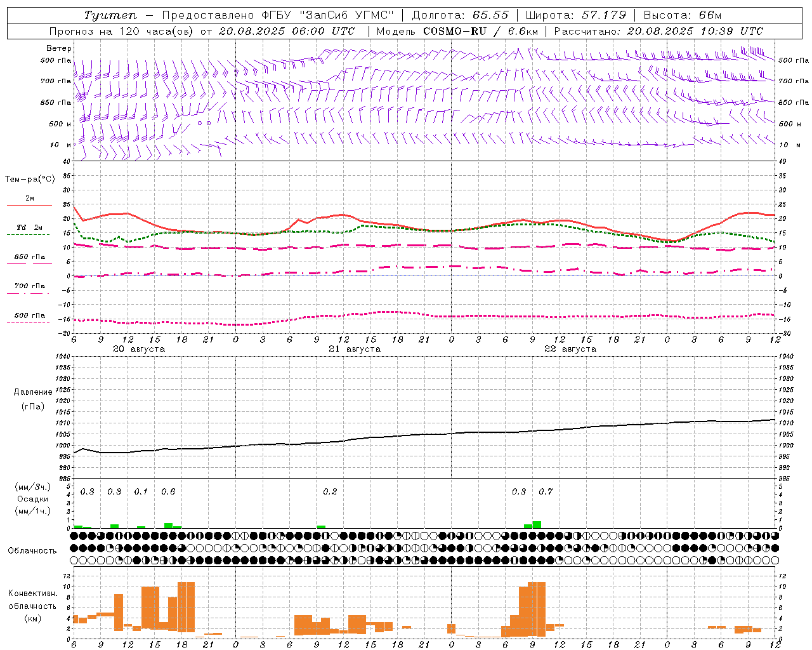Click the "(мм/3ч.)" precipitation unit label
Screen dimensions: 812x650
(33, 487)
